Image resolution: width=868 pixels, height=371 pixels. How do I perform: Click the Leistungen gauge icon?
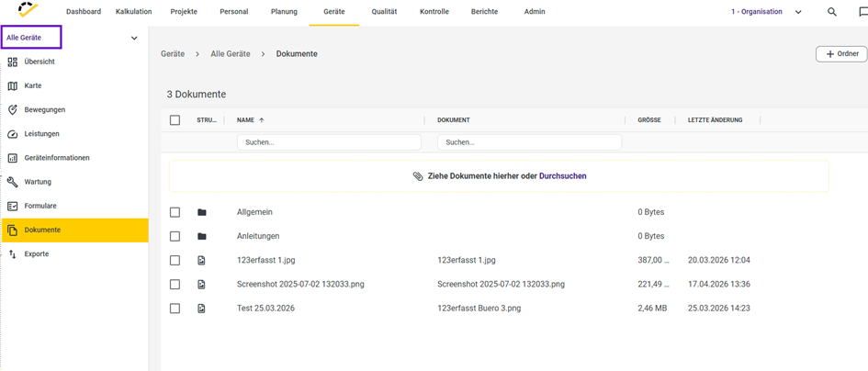[13, 134]
